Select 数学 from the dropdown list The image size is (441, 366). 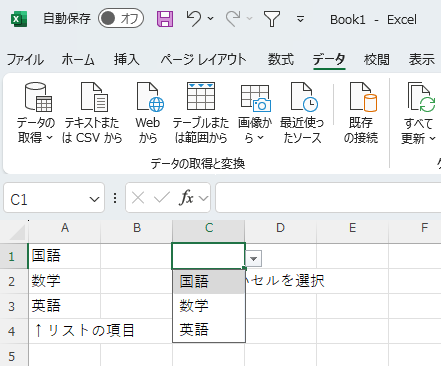click(209, 305)
